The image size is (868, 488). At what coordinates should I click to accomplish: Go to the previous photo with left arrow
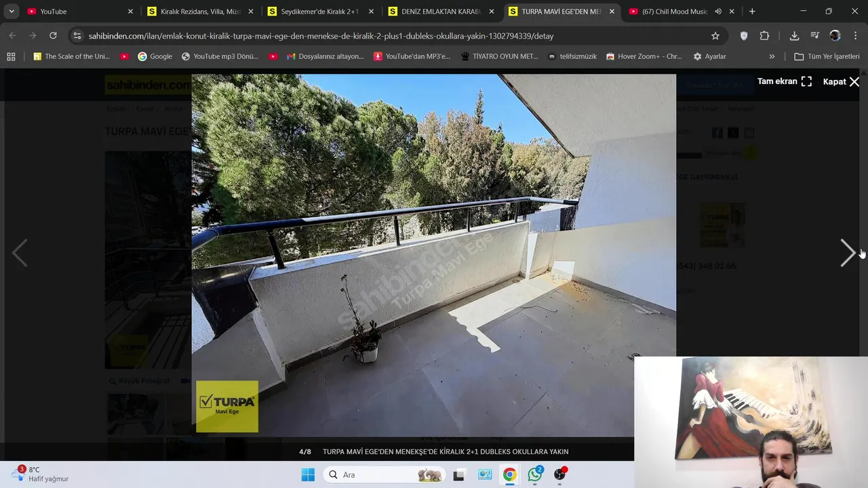(20, 253)
